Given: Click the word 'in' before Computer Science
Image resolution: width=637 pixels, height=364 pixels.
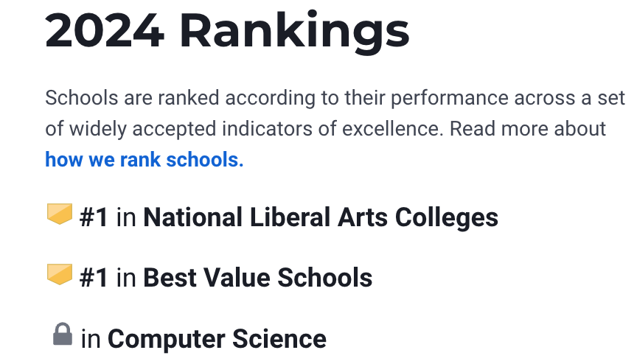Looking at the screenshot, I should click(x=91, y=338).
